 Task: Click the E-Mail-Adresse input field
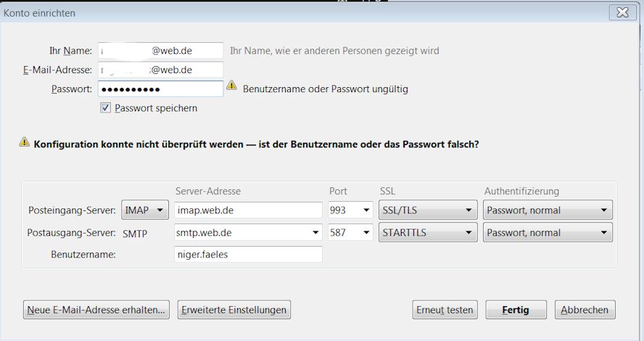click(160, 70)
